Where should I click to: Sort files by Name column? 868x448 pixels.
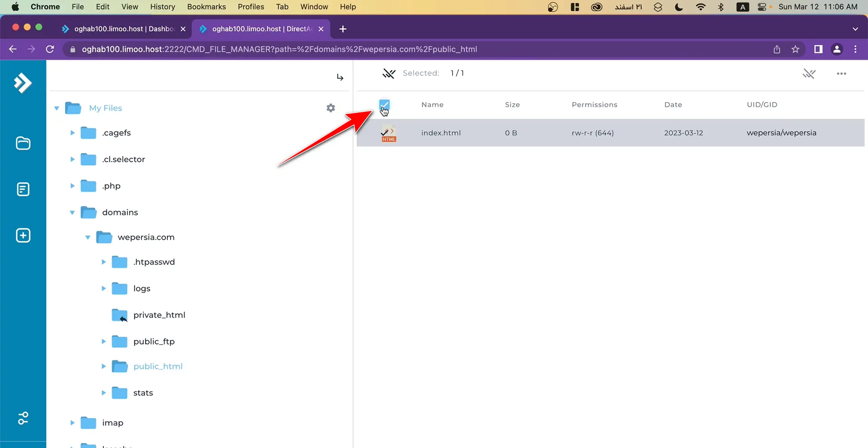(432, 105)
